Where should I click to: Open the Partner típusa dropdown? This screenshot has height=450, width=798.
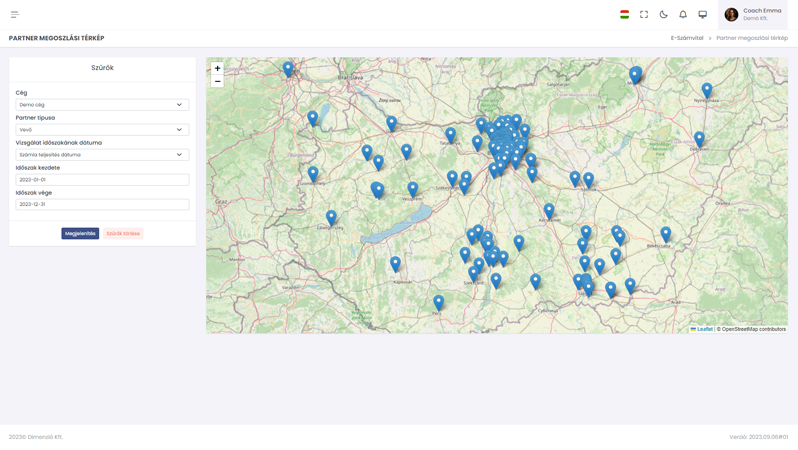pyautogui.click(x=102, y=130)
